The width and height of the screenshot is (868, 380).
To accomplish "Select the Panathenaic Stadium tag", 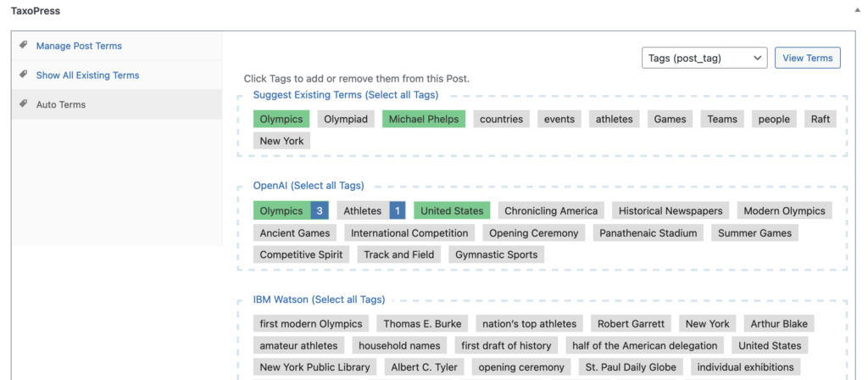I will tap(648, 233).
